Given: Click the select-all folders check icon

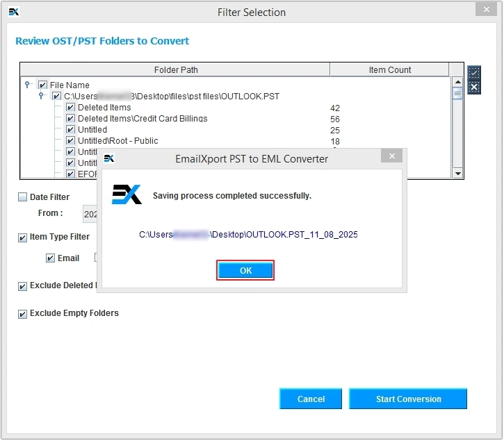Looking at the screenshot, I should [474, 73].
